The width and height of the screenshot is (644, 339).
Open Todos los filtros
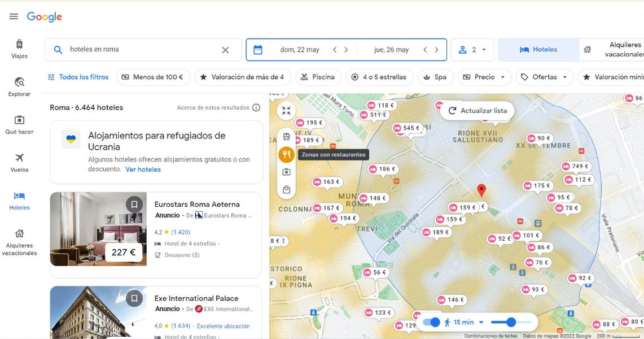78,77
